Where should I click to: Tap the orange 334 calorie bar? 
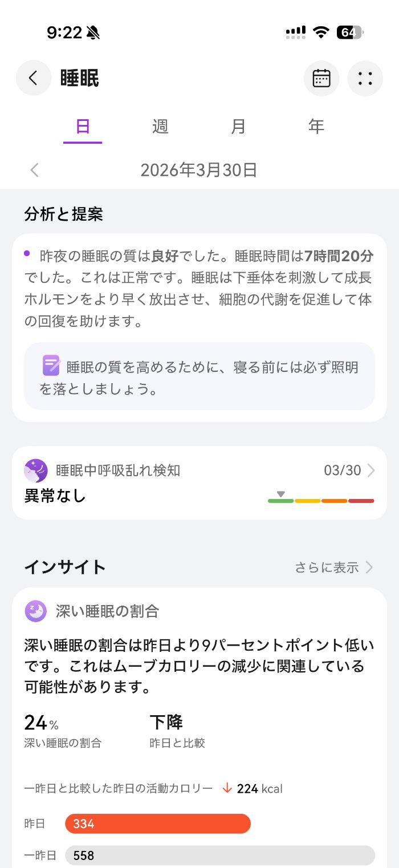point(158,824)
